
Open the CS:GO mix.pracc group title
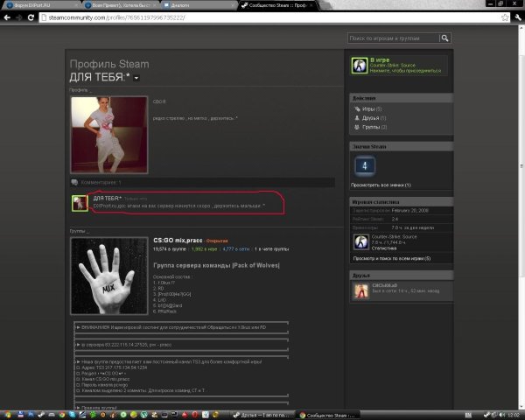[x=178, y=239]
